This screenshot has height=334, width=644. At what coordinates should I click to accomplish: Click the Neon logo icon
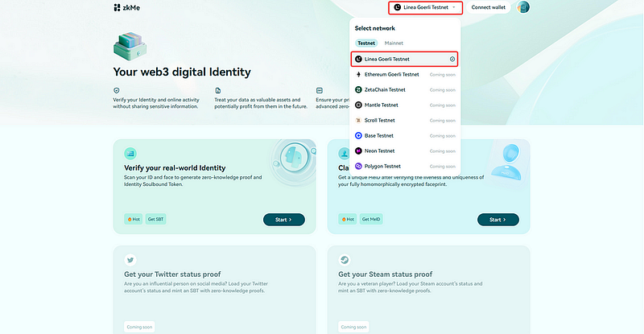[x=358, y=151]
